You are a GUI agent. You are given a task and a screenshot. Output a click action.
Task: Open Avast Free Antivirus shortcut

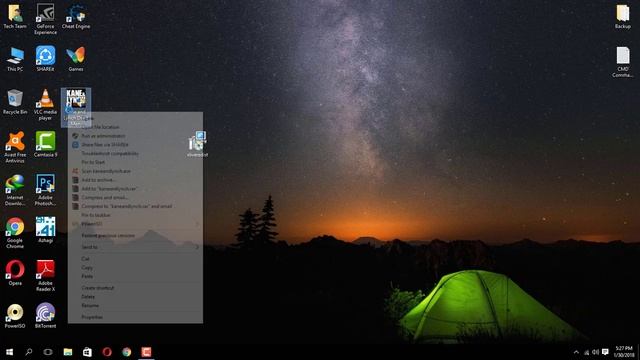[x=15, y=147]
